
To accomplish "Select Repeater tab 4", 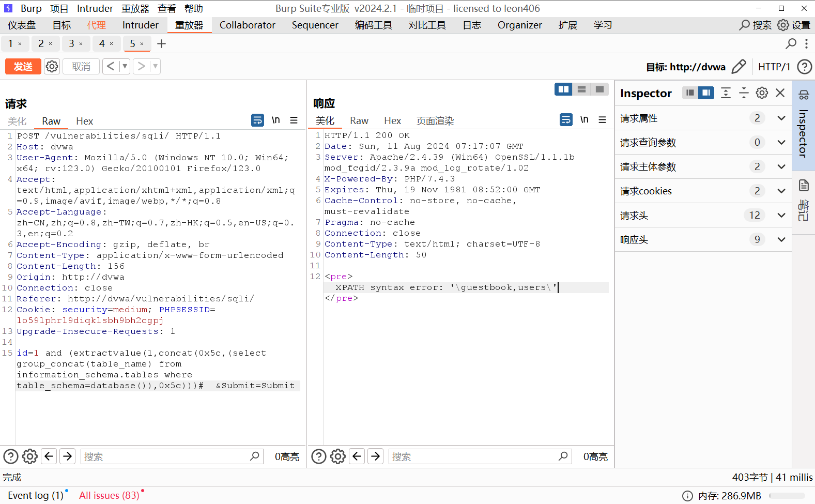I will pyautogui.click(x=102, y=43).
